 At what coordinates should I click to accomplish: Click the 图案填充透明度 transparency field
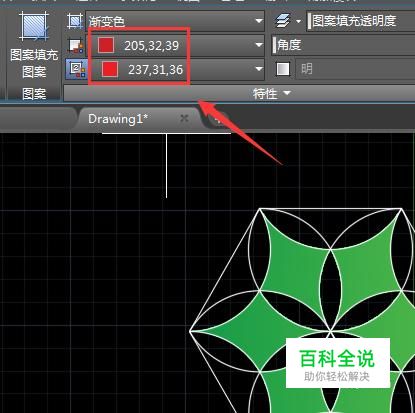pyautogui.click(x=361, y=21)
